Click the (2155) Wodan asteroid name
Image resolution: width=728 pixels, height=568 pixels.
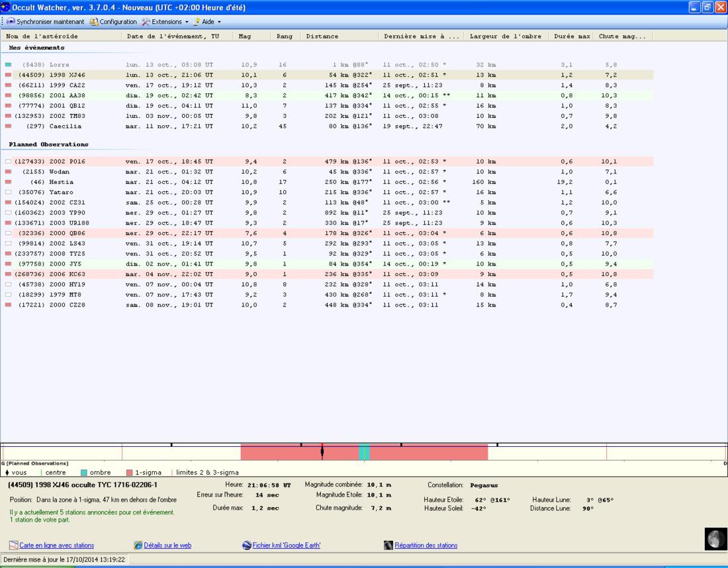pos(46,172)
